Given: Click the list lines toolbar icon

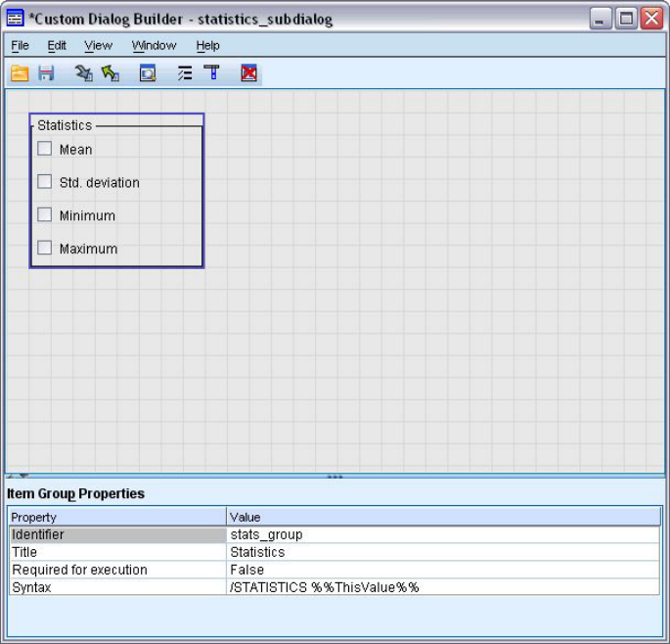Looking at the screenshot, I should 185,73.
